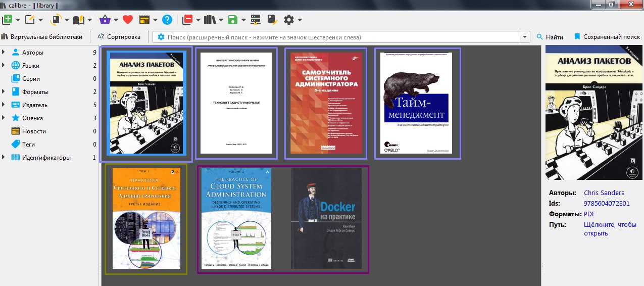This screenshot has height=286, width=644.
Task: Select Авторы in the tag browser
Action: 33,53
